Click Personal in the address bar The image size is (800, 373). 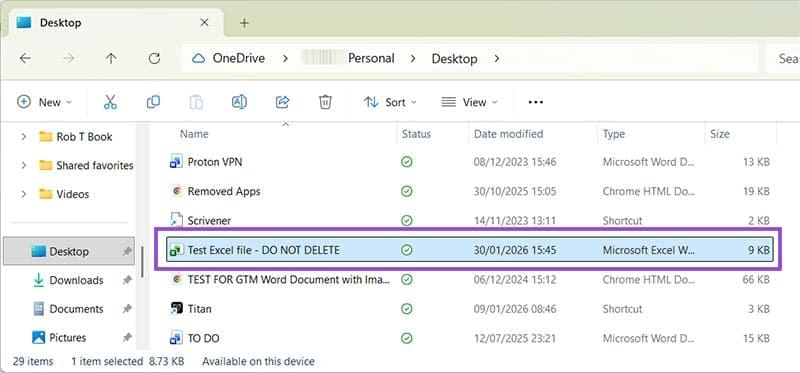coord(371,59)
